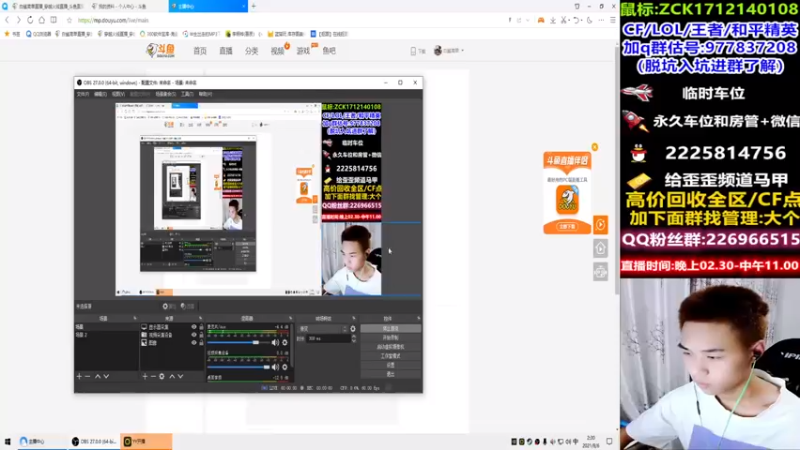
Task: Open the Windows Start menu
Action: click(8, 441)
